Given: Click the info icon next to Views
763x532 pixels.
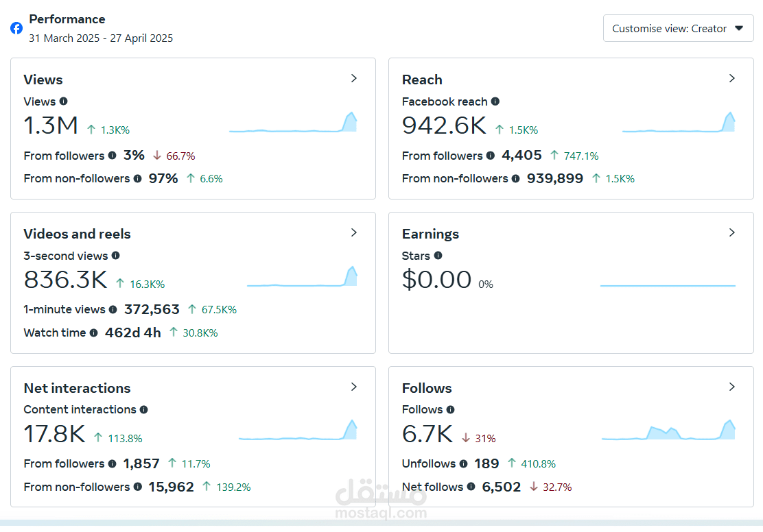Looking at the screenshot, I should pos(63,101).
